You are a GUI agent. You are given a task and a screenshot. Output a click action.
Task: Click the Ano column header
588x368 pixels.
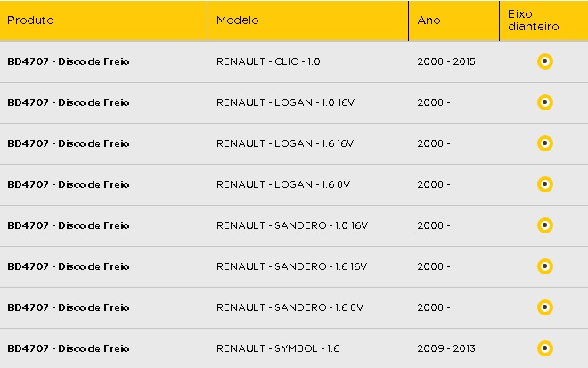pyautogui.click(x=429, y=20)
